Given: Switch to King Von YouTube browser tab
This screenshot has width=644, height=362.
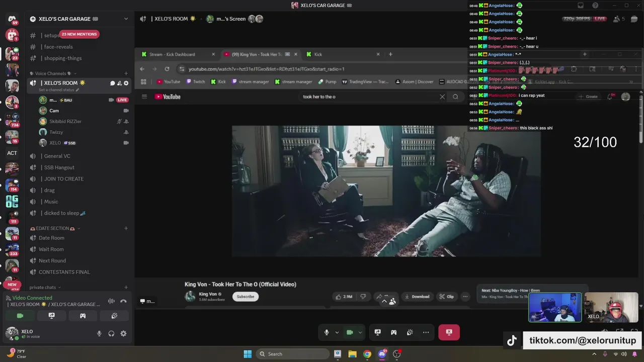Looking at the screenshot, I should point(261,54).
